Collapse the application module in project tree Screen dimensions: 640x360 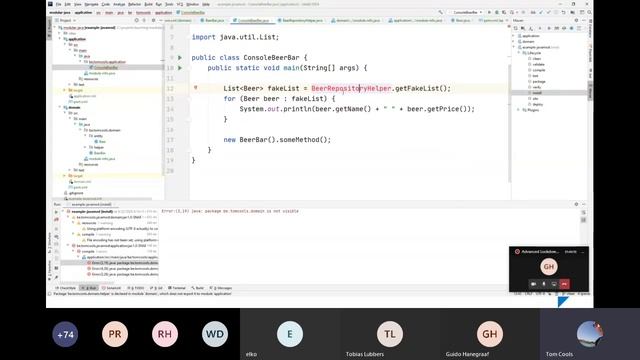coord(60,39)
